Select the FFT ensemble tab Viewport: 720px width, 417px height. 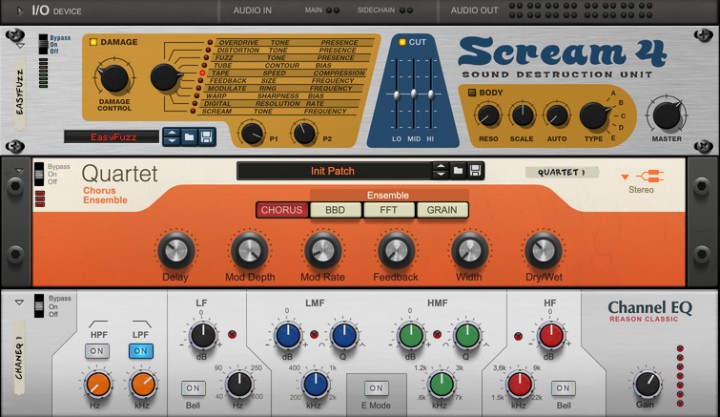[x=388, y=210]
